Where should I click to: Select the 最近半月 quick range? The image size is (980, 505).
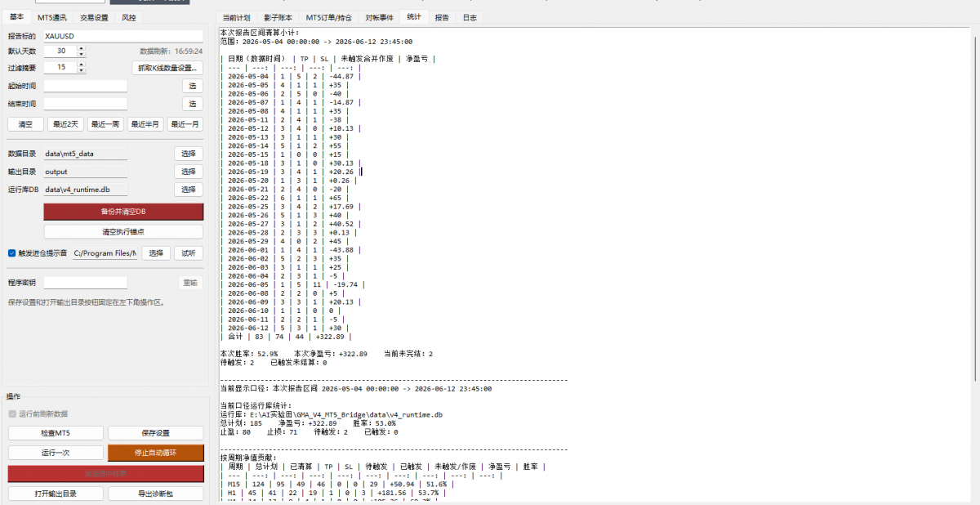coord(145,124)
